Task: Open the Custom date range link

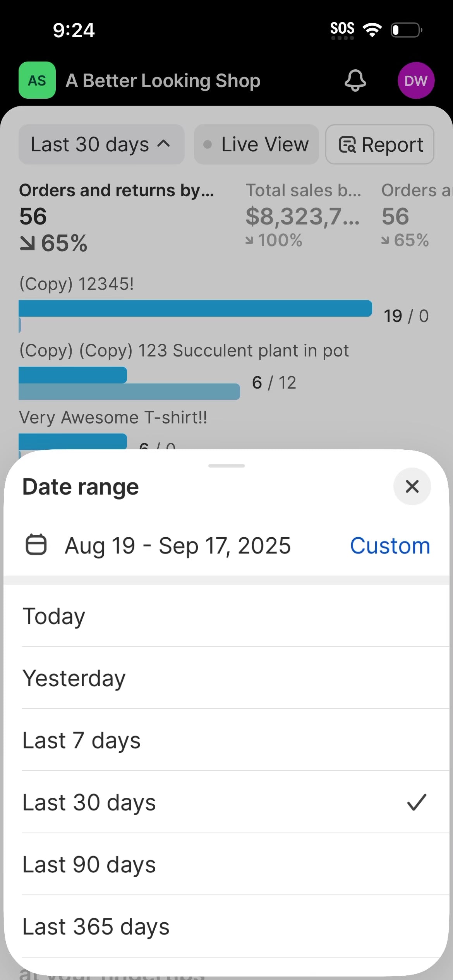Action: [x=390, y=546]
